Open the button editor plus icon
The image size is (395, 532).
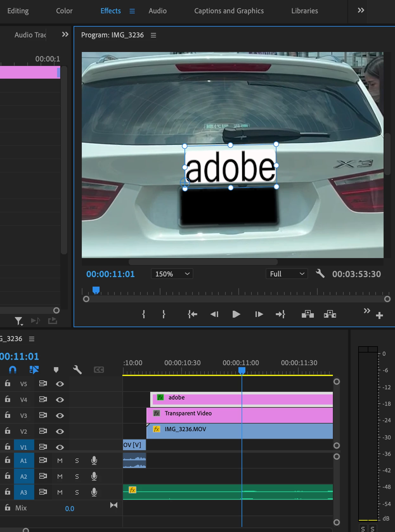point(379,315)
